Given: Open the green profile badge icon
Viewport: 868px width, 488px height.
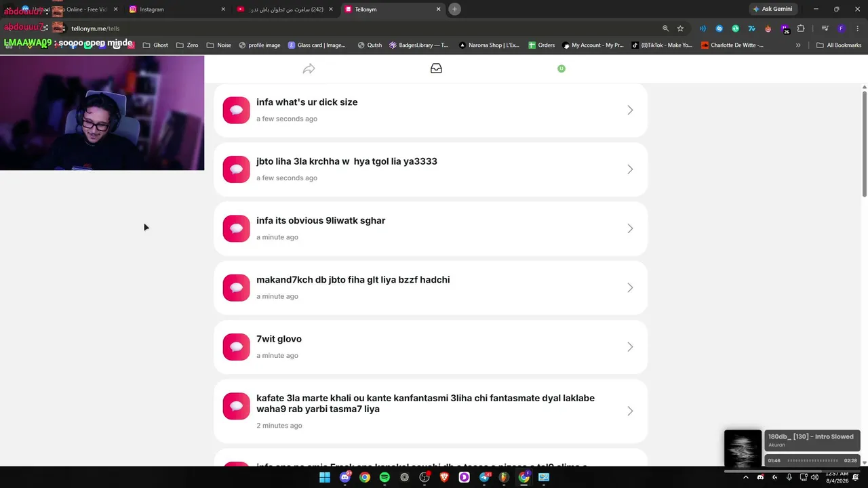Looking at the screenshot, I should click(561, 68).
